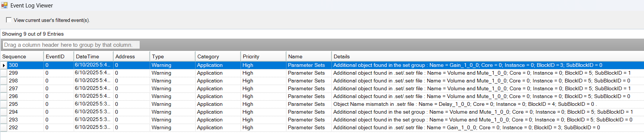644x140 pixels.
Task: Sort by the EventID column header
Action: click(58, 56)
